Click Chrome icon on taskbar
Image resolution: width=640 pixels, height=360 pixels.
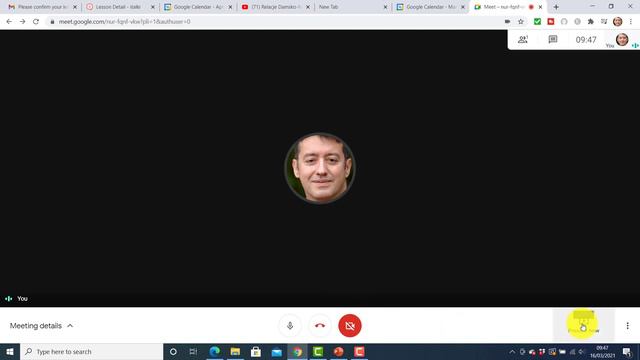coord(297,351)
